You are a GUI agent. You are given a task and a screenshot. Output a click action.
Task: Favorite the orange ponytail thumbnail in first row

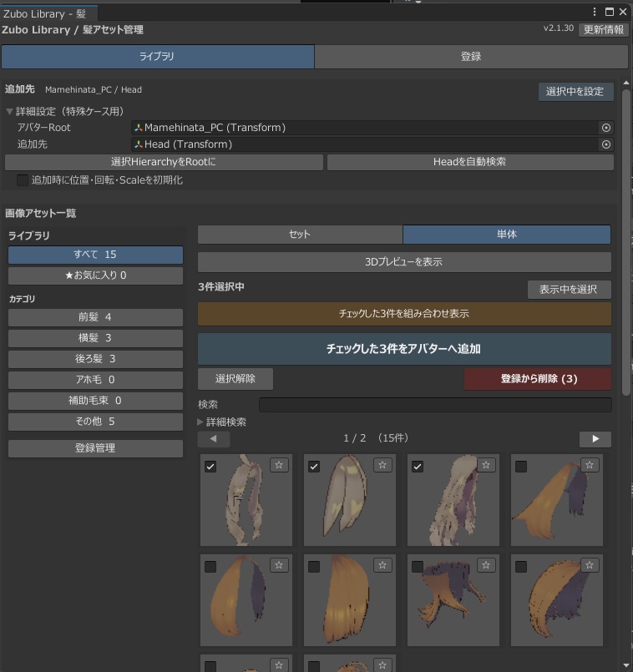(x=590, y=465)
